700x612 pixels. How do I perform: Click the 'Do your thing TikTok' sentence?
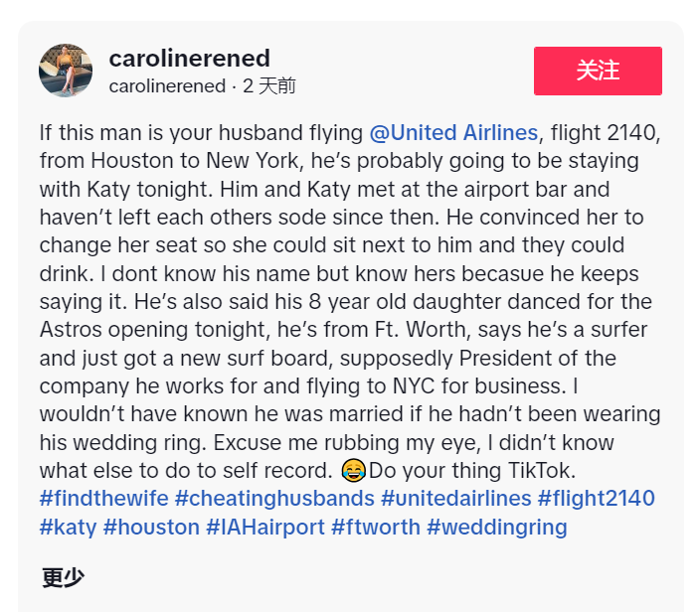(x=472, y=471)
